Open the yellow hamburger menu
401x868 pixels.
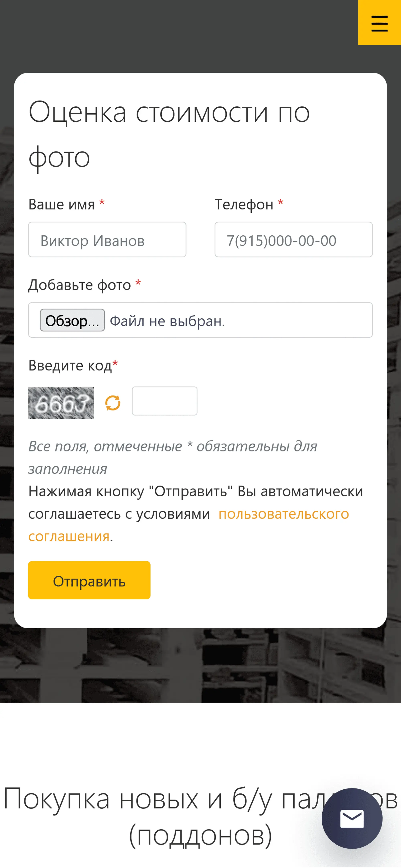tap(379, 23)
